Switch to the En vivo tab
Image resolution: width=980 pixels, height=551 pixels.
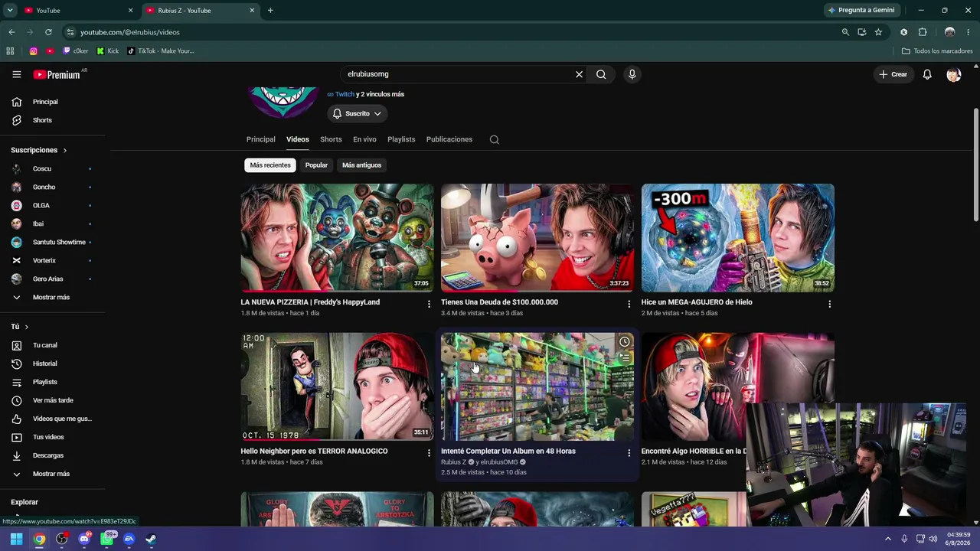(x=364, y=139)
